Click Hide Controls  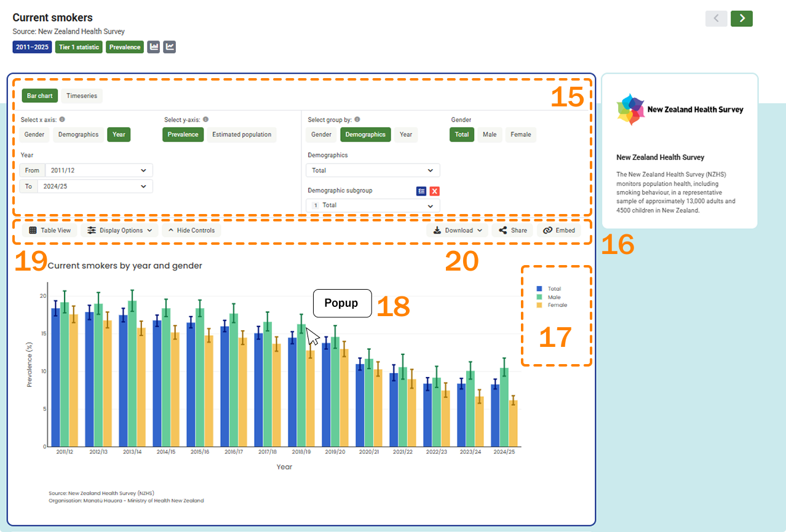[x=190, y=230]
